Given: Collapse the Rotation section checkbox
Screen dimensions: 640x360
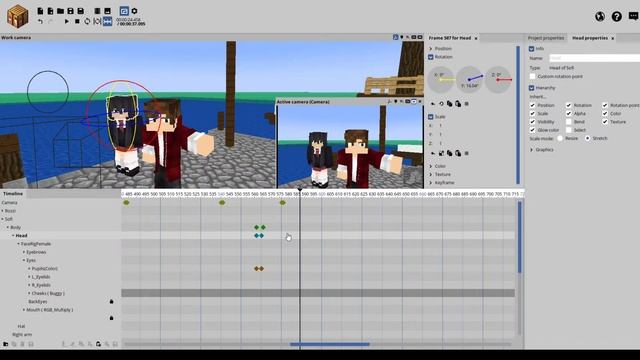Looking at the screenshot, I should (x=431, y=57).
